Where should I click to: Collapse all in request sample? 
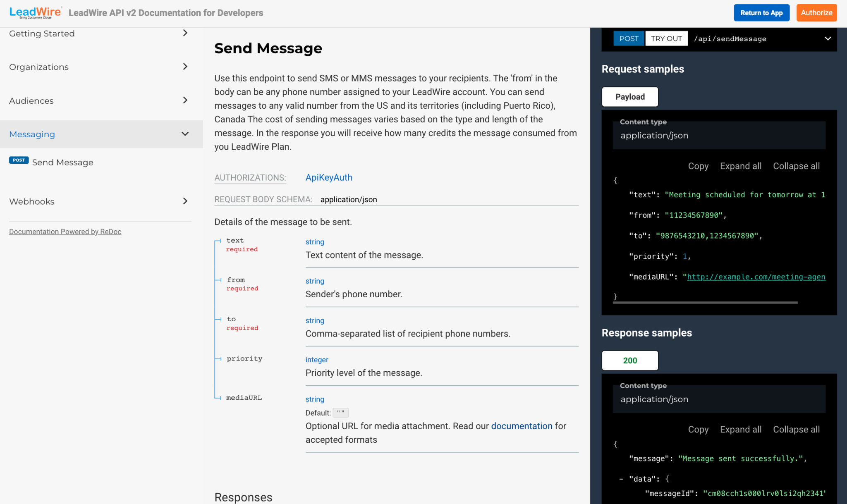point(796,166)
